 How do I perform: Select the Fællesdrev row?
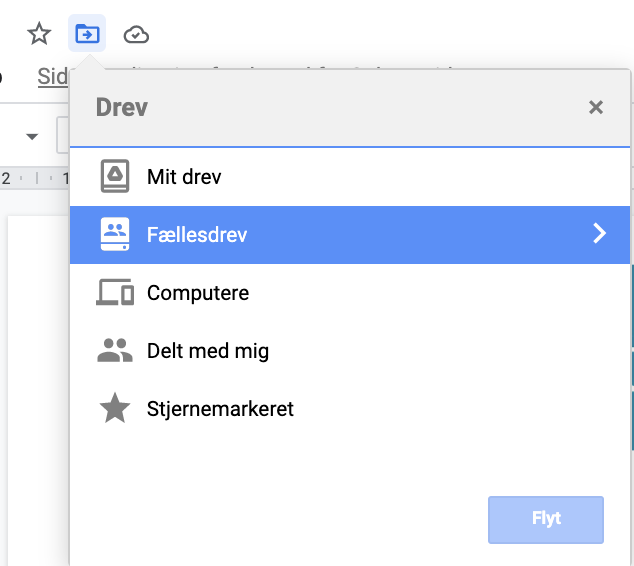click(350, 234)
